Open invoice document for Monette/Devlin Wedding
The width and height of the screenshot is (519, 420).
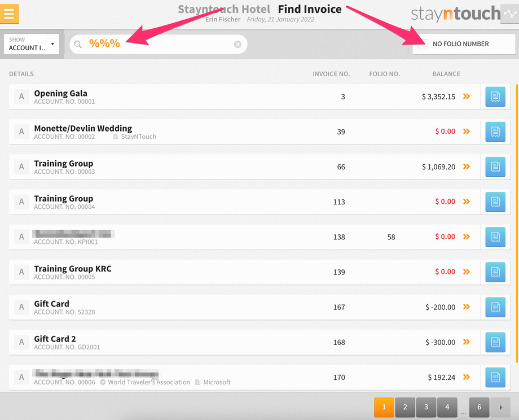(x=495, y=132)
